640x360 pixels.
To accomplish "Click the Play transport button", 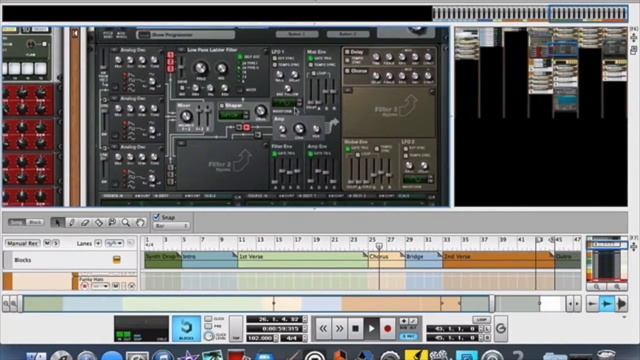I will coord(371,329).
